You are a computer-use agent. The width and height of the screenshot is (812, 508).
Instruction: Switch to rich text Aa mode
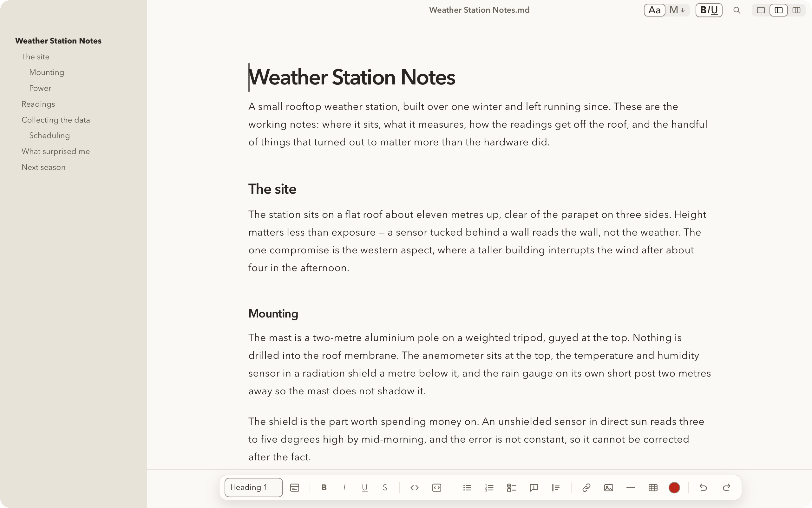coord(654,10)
